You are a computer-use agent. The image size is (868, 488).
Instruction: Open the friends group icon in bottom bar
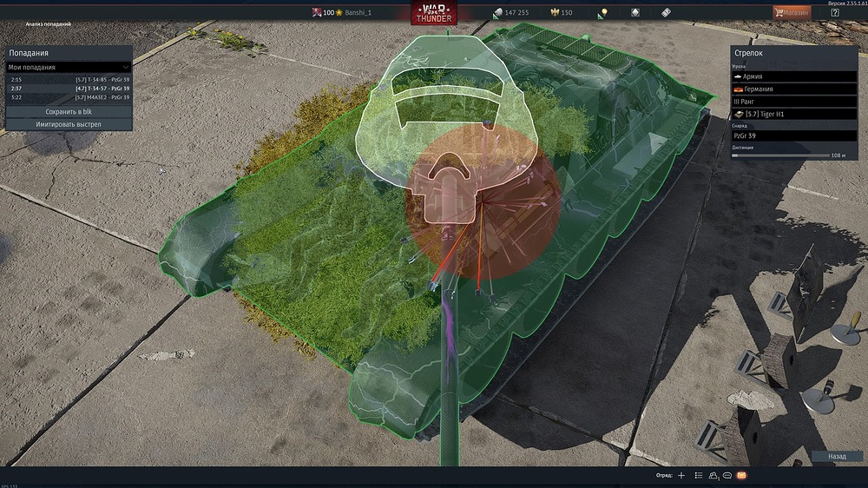click(x=713, y=476)
